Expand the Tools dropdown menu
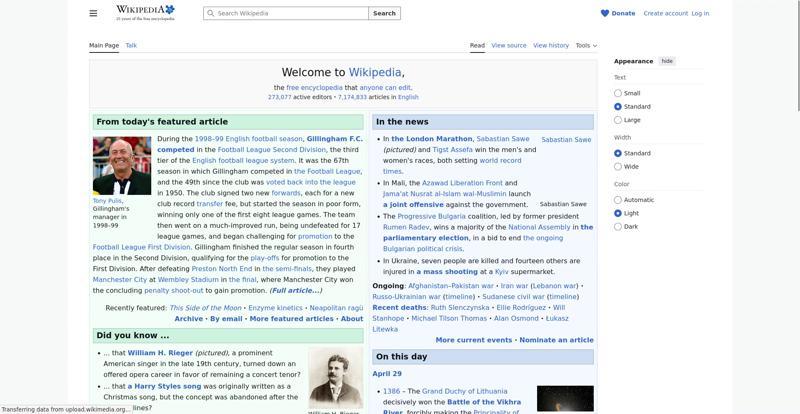Image resolution: width=800 pixels, height=414 pixels. tap(586, 45)
